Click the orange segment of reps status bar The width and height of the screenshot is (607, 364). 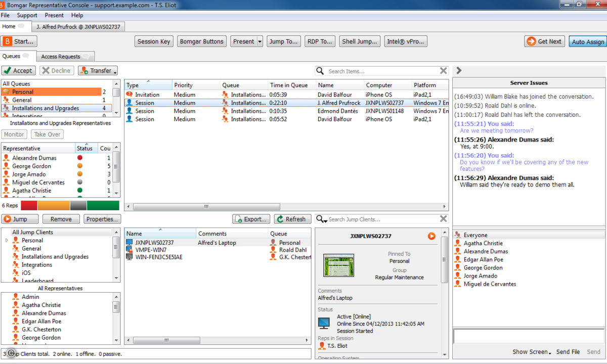point(54,206)
